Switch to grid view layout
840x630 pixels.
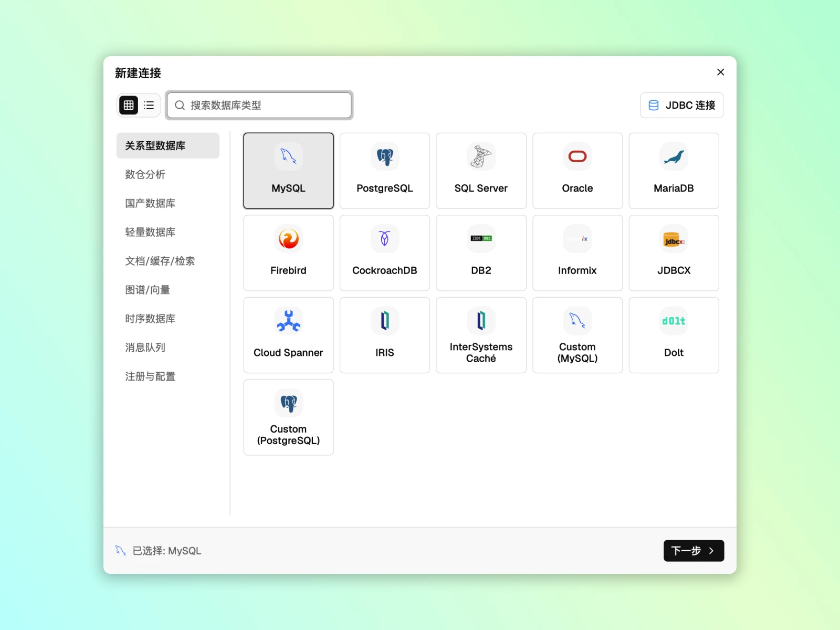tap(129, 105)
